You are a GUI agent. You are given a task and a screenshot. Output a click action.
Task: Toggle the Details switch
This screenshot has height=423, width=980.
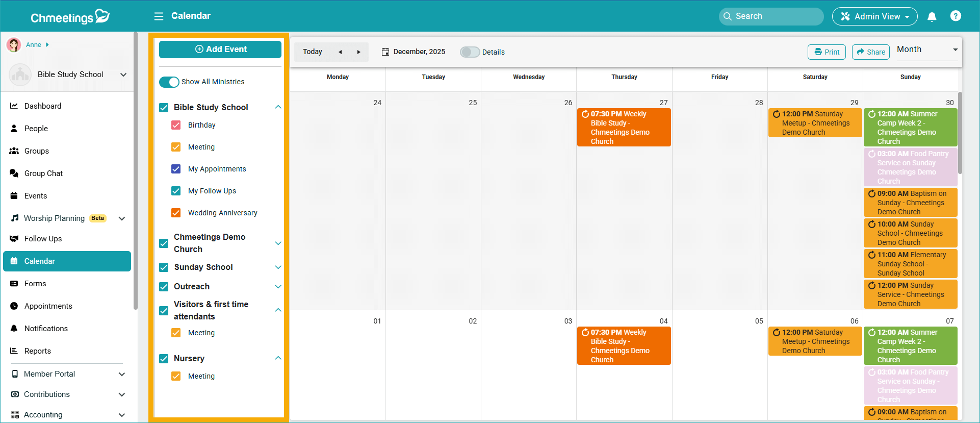coord(470,52)
